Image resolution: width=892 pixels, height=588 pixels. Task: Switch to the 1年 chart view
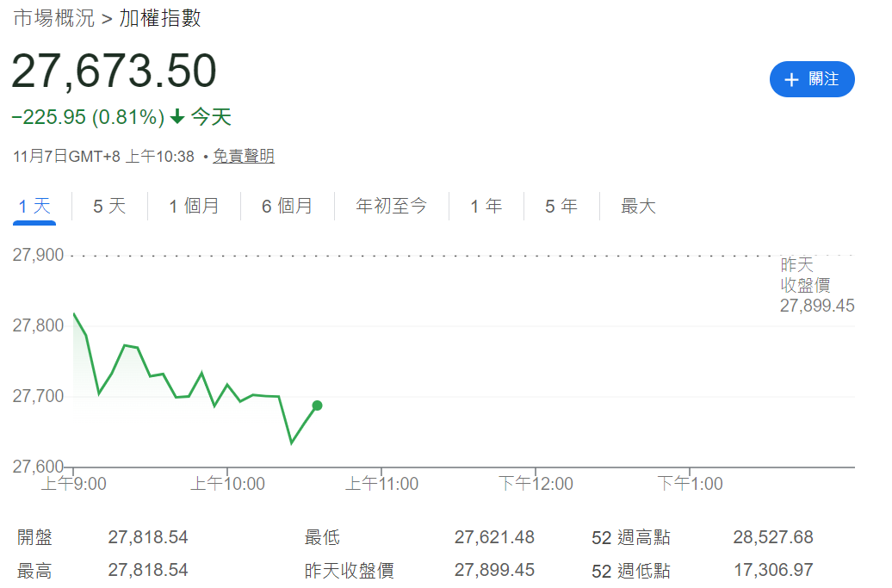click(486, 206)
